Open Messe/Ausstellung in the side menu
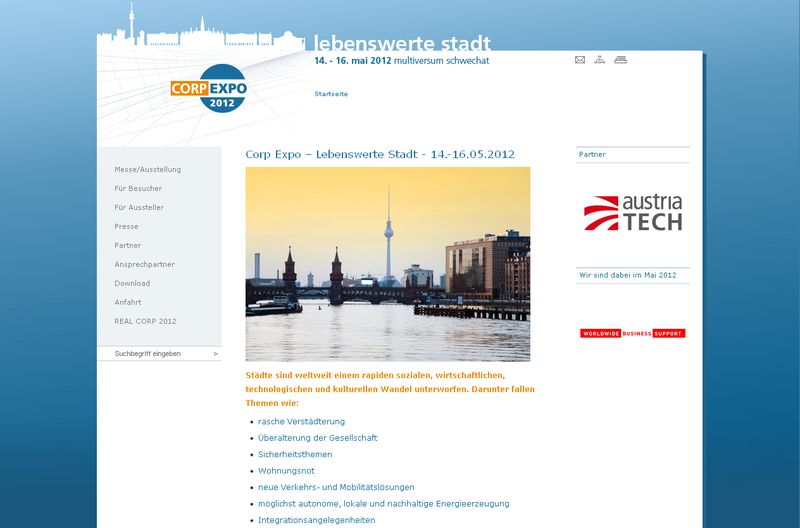800x528 pixels. [x=147, y=170]
